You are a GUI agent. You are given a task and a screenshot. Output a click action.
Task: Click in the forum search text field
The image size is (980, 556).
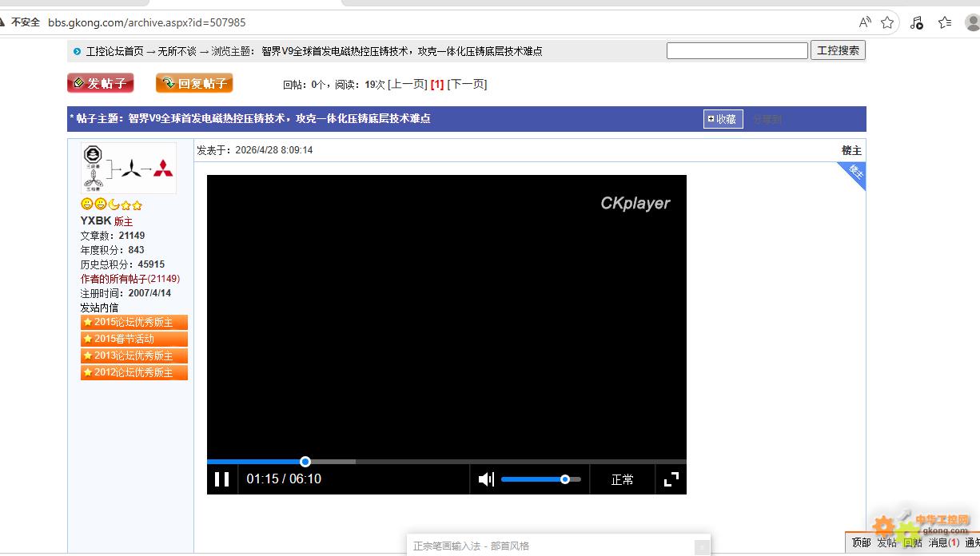tap(737, 51)
